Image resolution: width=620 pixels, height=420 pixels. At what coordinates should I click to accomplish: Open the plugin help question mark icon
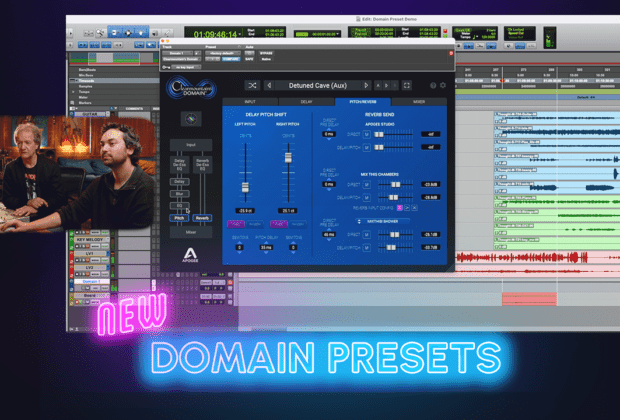(x=433, y=85)
